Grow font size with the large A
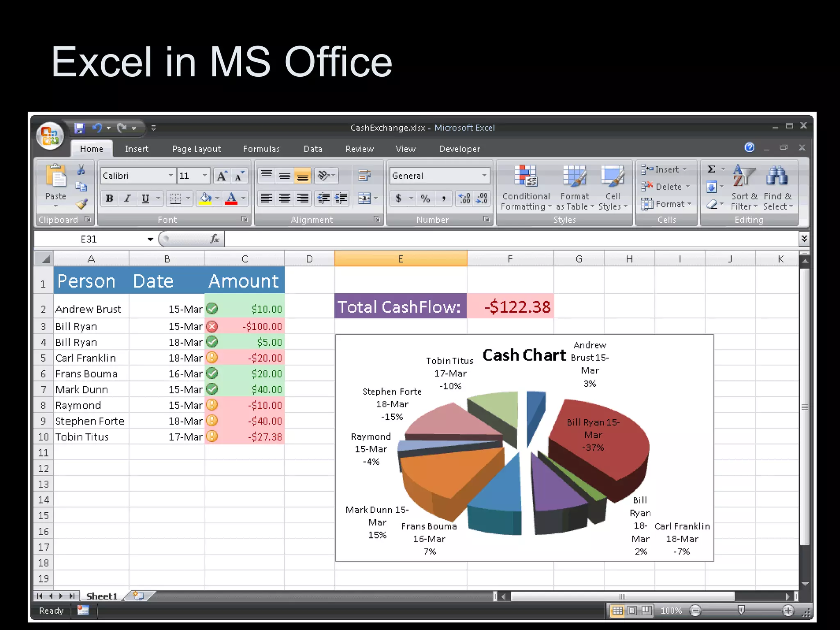 221,176
